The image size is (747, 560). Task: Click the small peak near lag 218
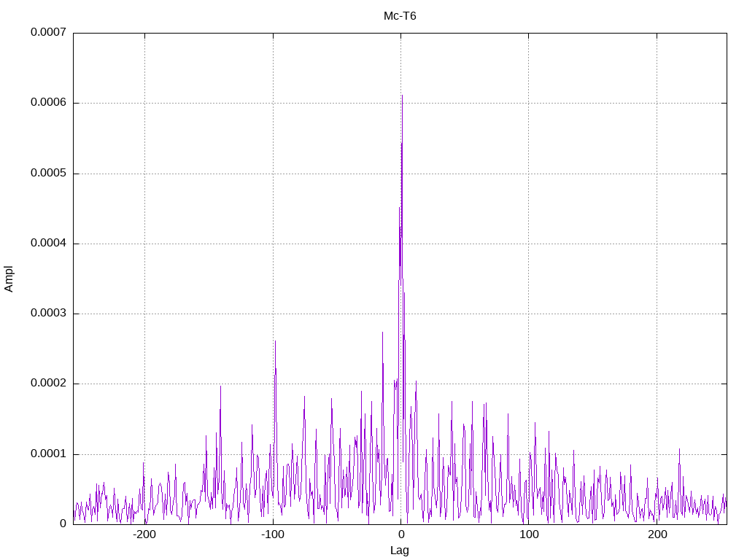pyautogui.click(x=679, y=449)
